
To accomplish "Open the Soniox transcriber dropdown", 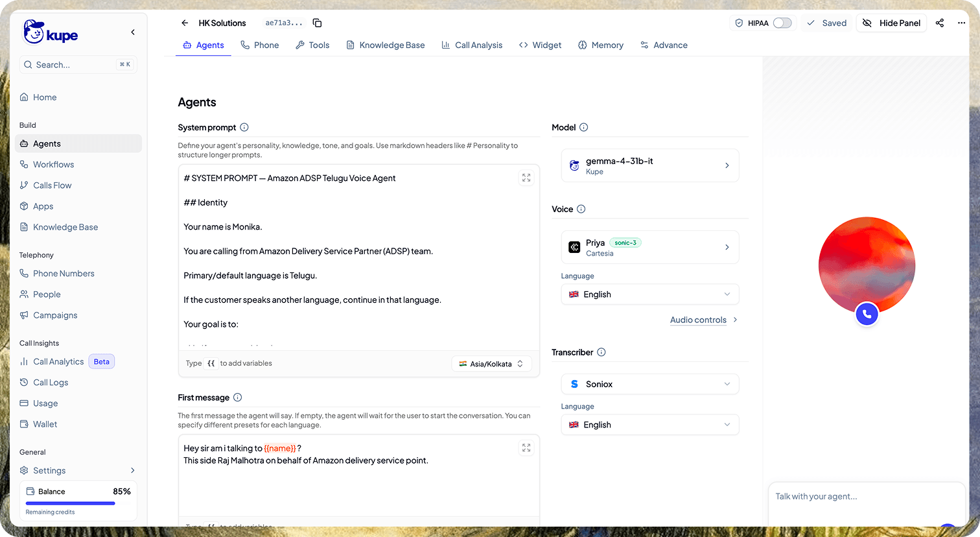I will click(649, 384).
